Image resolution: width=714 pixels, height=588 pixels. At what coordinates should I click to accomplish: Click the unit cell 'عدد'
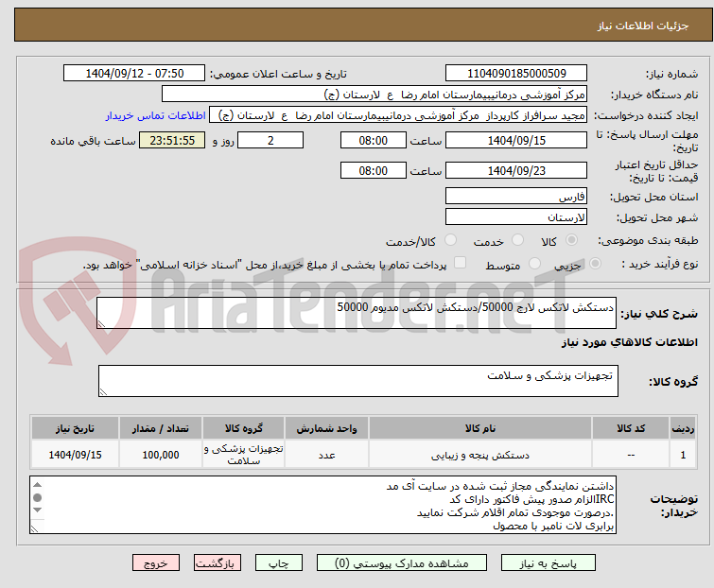click(326, 455)
